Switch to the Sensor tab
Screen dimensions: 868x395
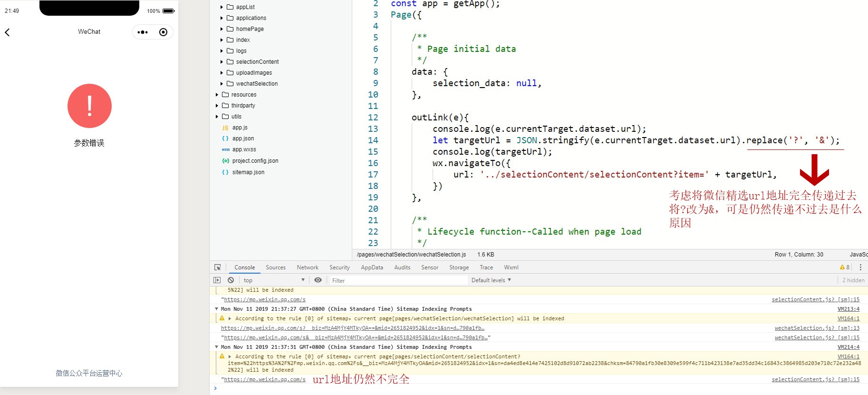tap(430, 267)
